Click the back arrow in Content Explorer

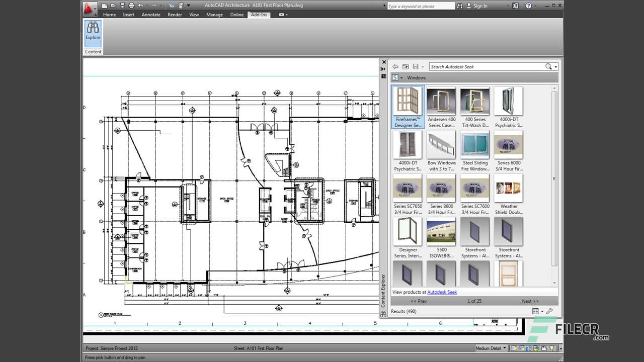click(395, 66)
